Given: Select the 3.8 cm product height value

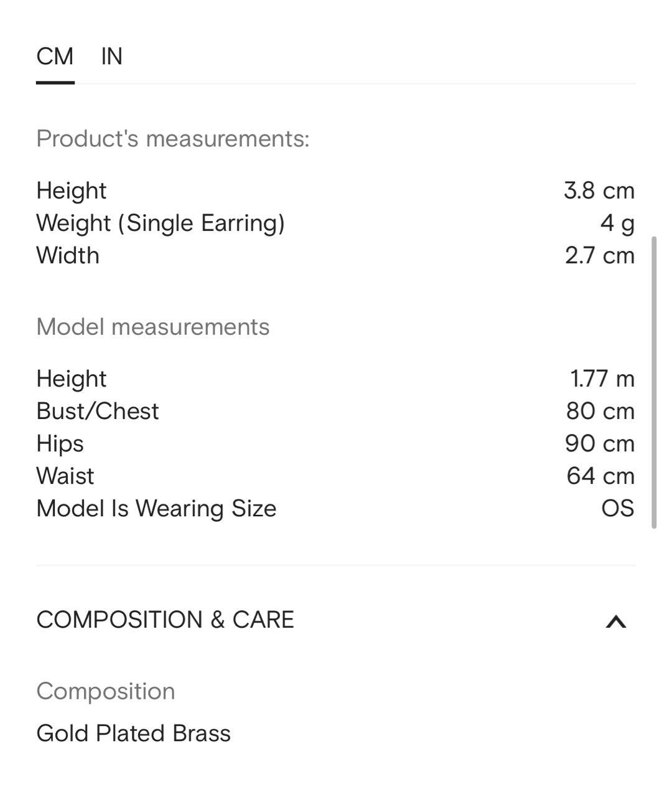Looking at the screenshot, I should tap(599, 191).
